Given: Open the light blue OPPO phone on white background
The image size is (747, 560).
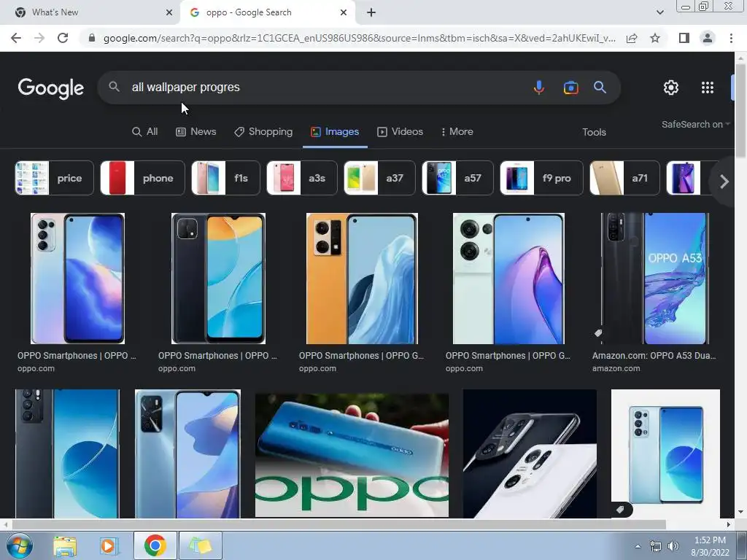Looking at the screenshot, I should click(x=665, y=454).
